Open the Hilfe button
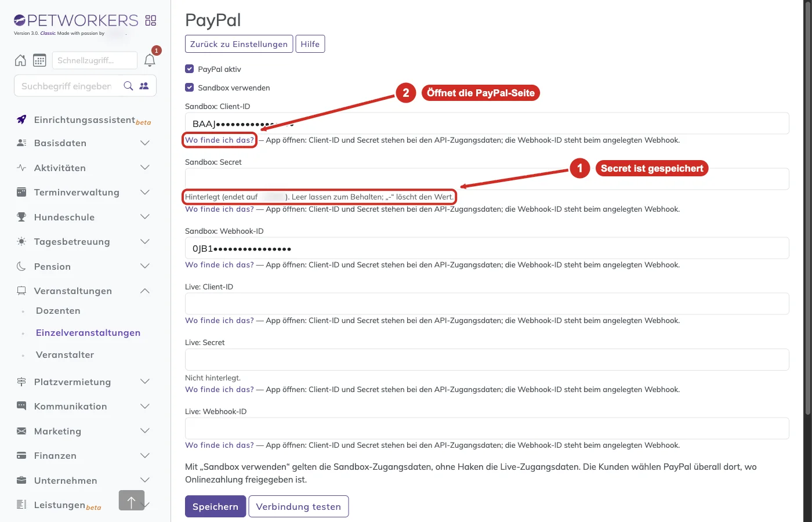Viewport: 812px width, 522px height. pos(310,44)
